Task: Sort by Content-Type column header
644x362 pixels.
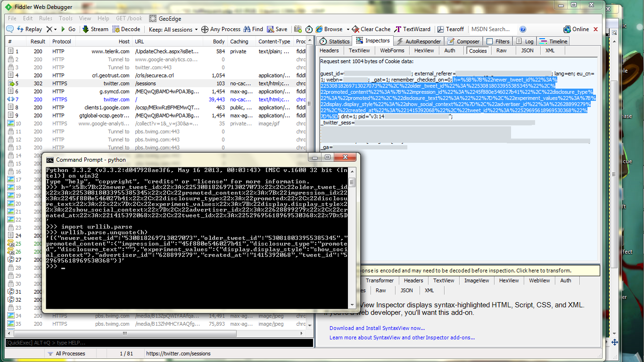Action: (275, 41)
